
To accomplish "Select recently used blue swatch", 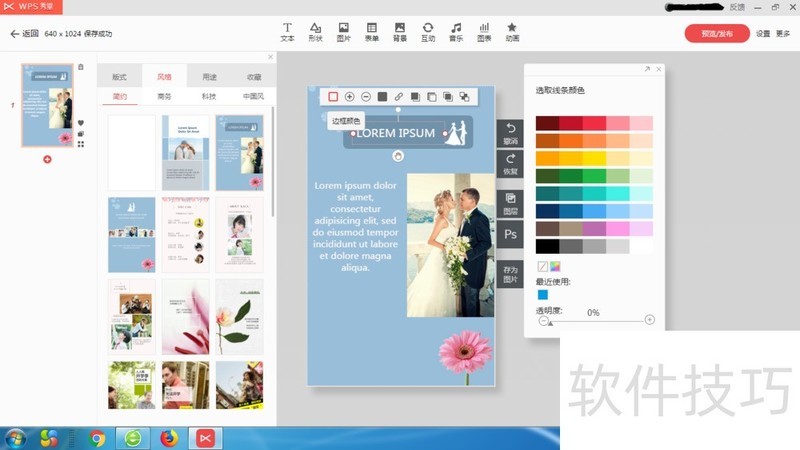I will click(543, 294).
